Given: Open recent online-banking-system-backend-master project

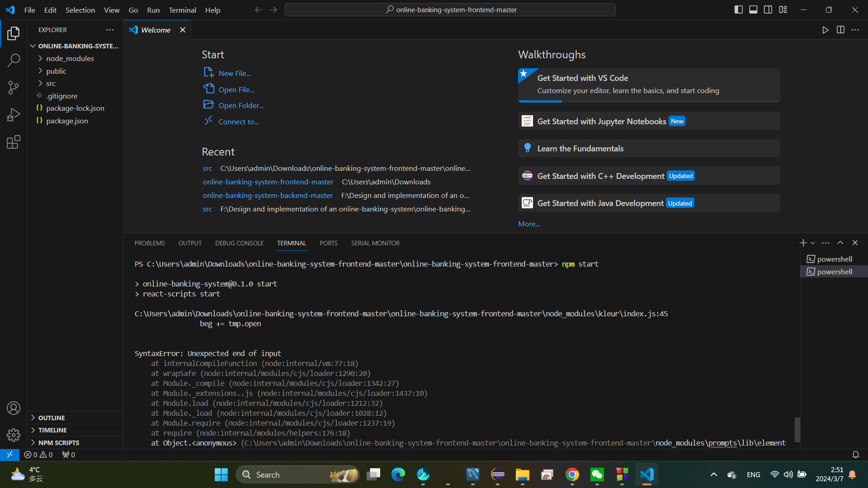Looking at the screenshot, I should click(268, 195).
